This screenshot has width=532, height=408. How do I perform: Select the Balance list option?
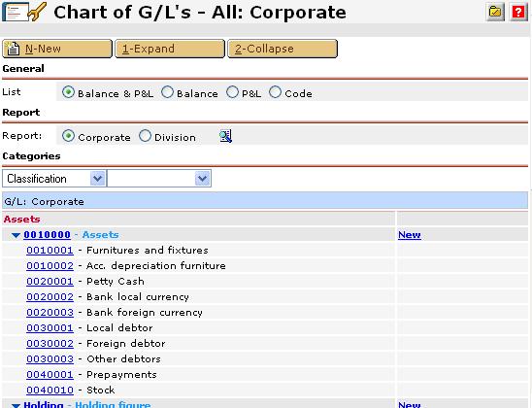tap(167, 92)
